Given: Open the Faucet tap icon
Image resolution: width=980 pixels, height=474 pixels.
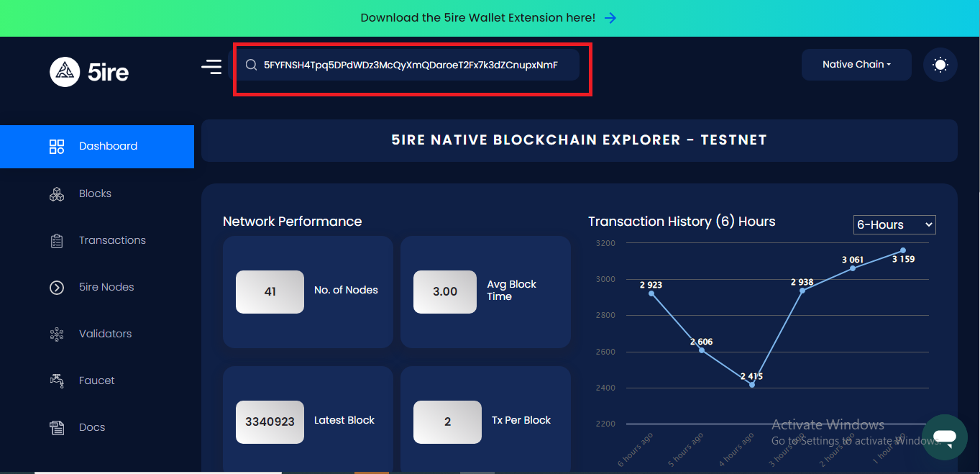Looking at the screenshot, I should point(57,380).
